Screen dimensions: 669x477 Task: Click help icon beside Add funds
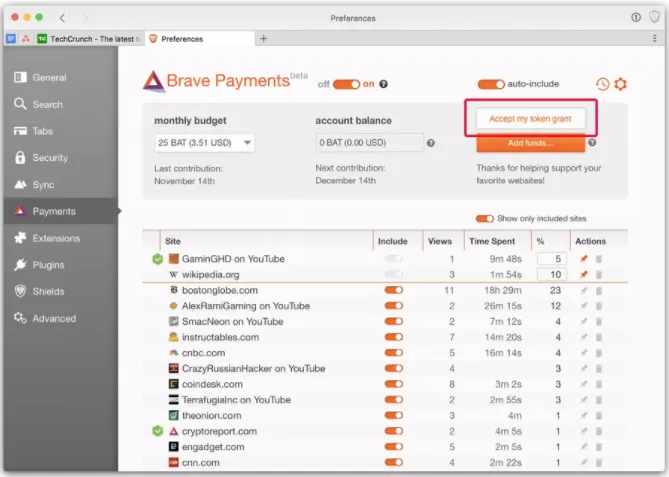(592, 143)
